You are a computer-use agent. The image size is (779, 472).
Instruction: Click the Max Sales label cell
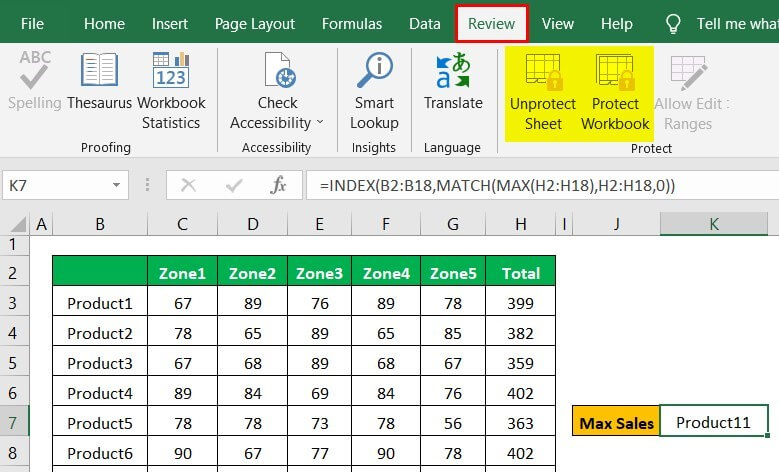coord(616,421)
